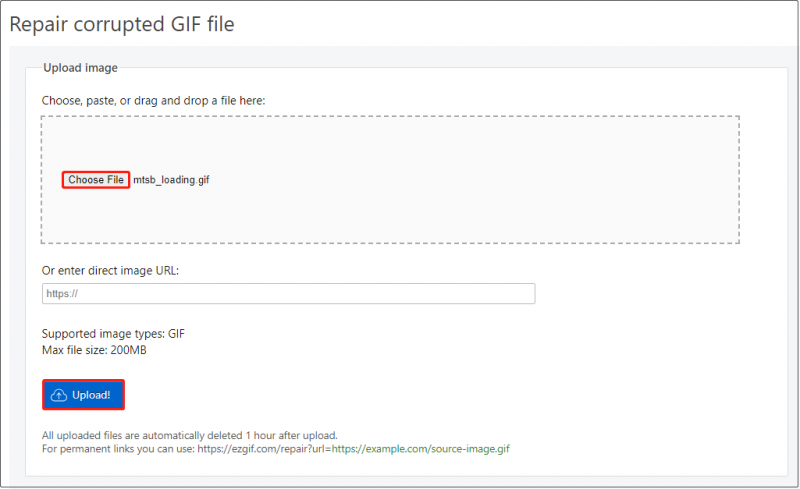800x489 pixels.
Task: Click the https:// placeholder text
Action: [x=62, y=294]
